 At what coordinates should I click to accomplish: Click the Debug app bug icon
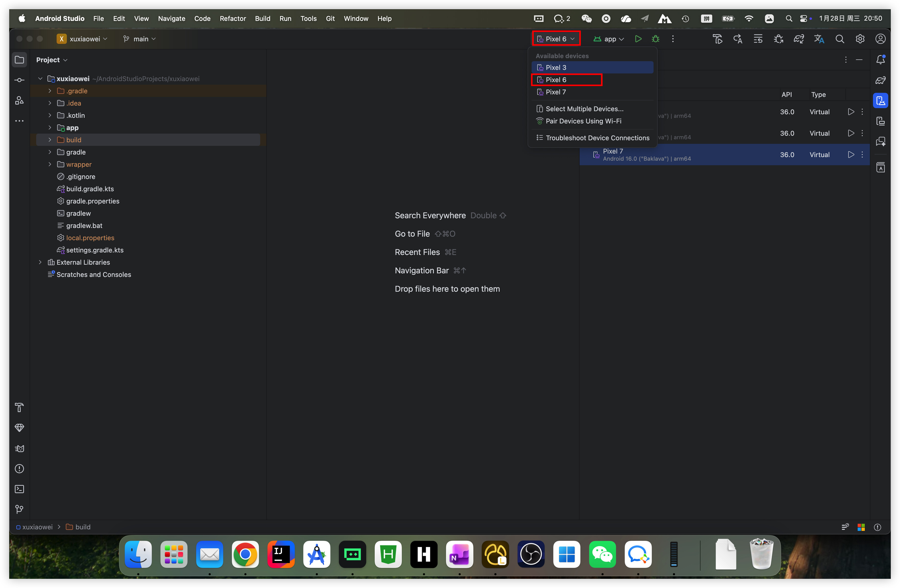coord(655,39)
